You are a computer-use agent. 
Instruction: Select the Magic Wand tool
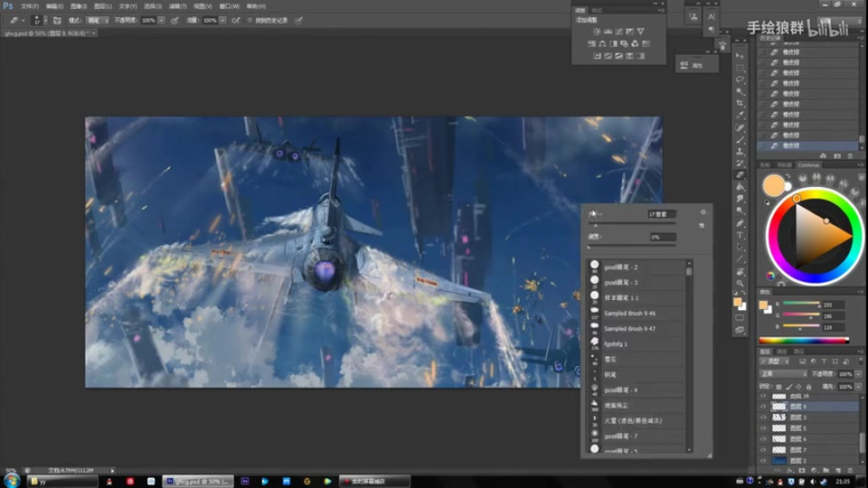pos(741,91)
